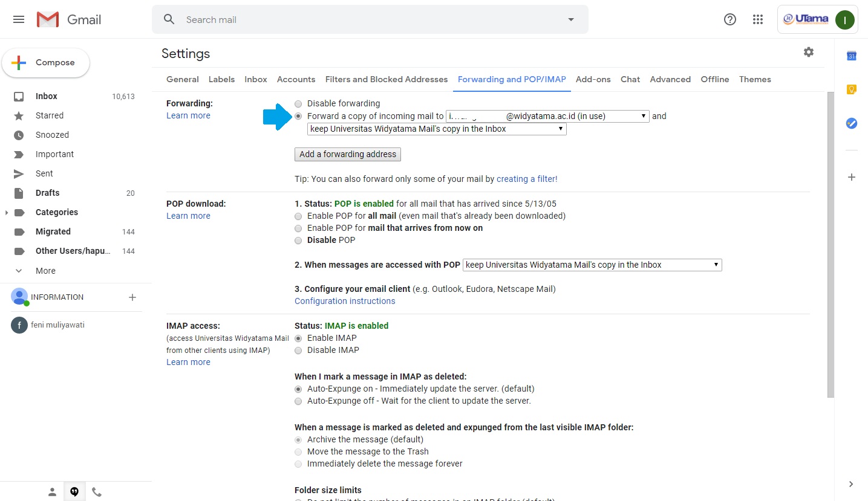This screenshot has height=501, width=868.
Task: Open the Google apps grid
Action: click(757, 19)
